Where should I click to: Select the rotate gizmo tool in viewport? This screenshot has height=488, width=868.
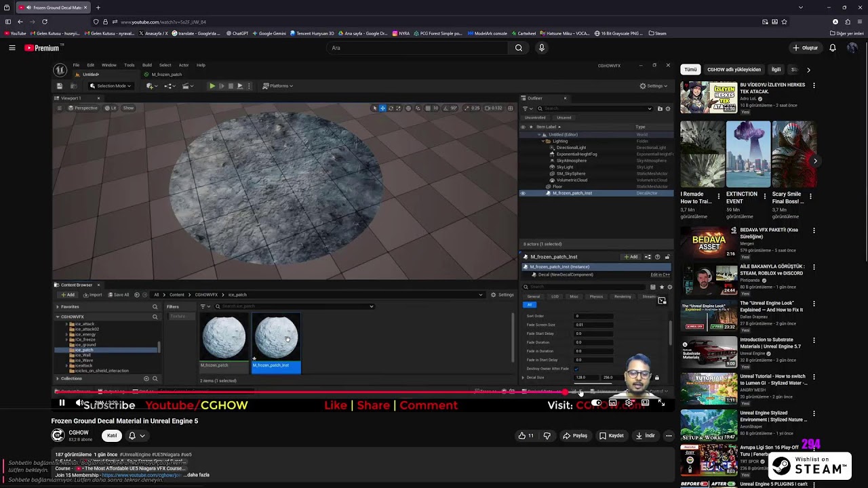click(391, 108)
